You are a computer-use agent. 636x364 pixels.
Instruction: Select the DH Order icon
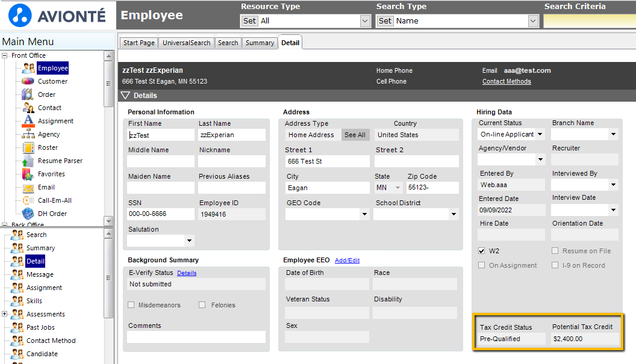click(28, 214)
